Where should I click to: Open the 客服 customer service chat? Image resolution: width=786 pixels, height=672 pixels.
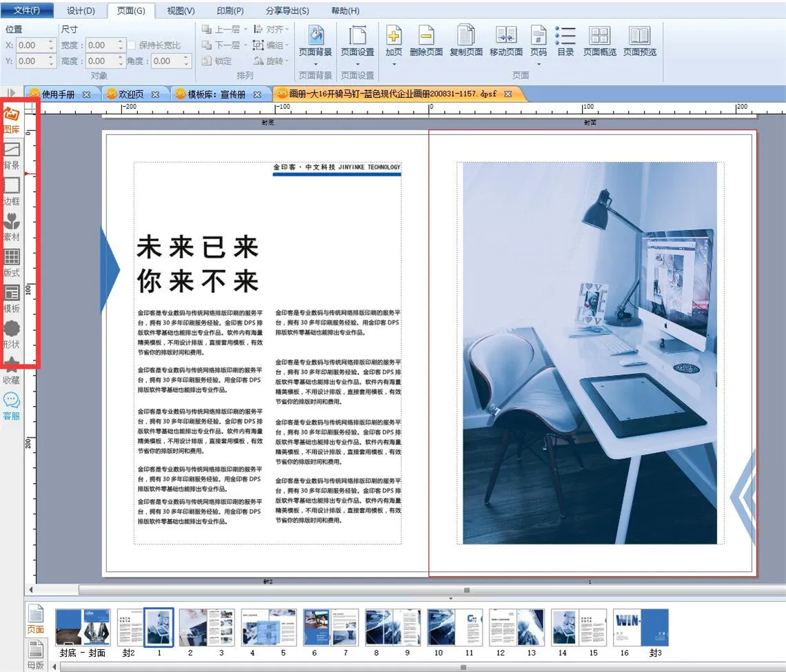click(x=12, y=407)
